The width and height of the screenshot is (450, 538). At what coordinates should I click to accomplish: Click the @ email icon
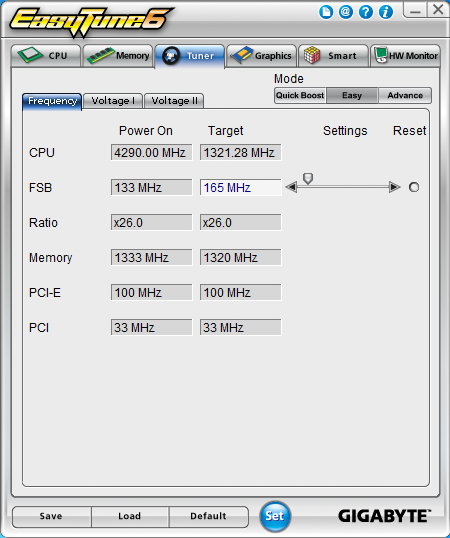coord(346,12)
